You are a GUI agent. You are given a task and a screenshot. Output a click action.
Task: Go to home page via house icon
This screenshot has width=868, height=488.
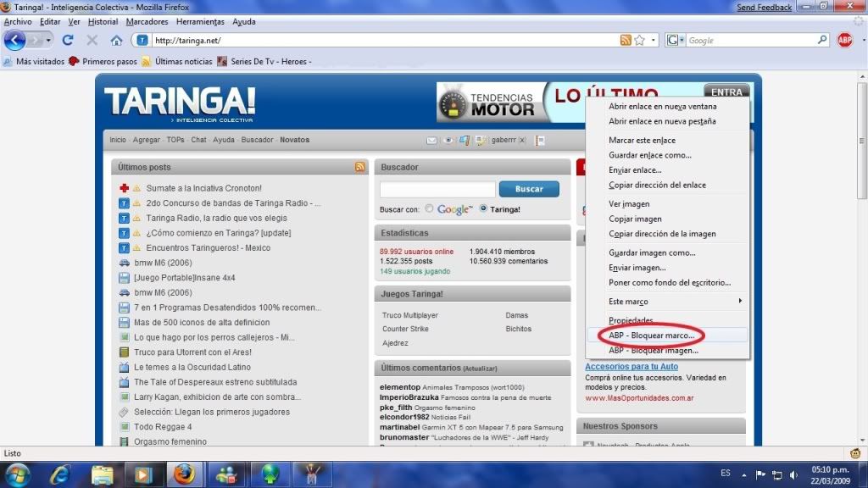[116, 41]
